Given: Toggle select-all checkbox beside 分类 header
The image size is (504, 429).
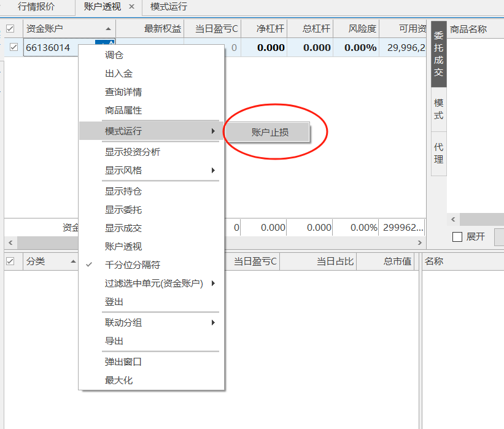Looking at the screenshot, I should tap(10, 261).
